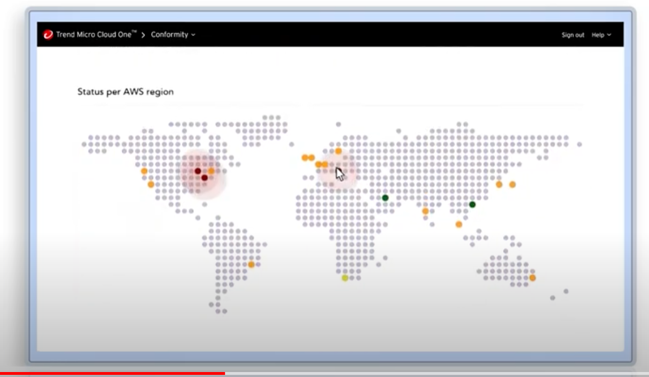Image resolution: width=649 pixels, height=377 pixels.
Task: Select the orange region dot in India
Action: coord(425,211)
